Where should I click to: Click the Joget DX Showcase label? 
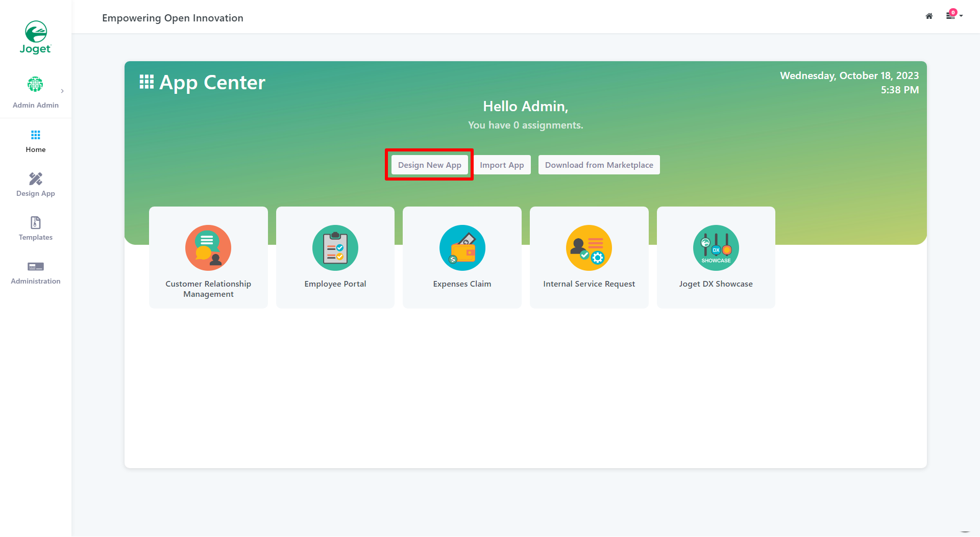click(716, 284)
